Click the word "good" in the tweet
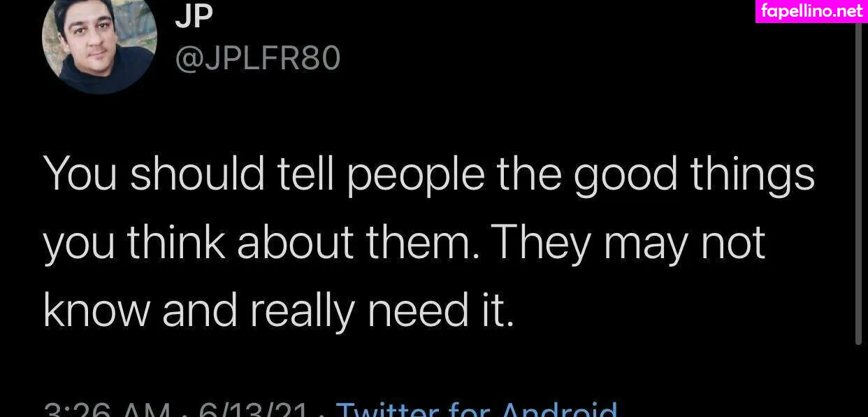Screen dimensions: 868x417 click(625, 174)
